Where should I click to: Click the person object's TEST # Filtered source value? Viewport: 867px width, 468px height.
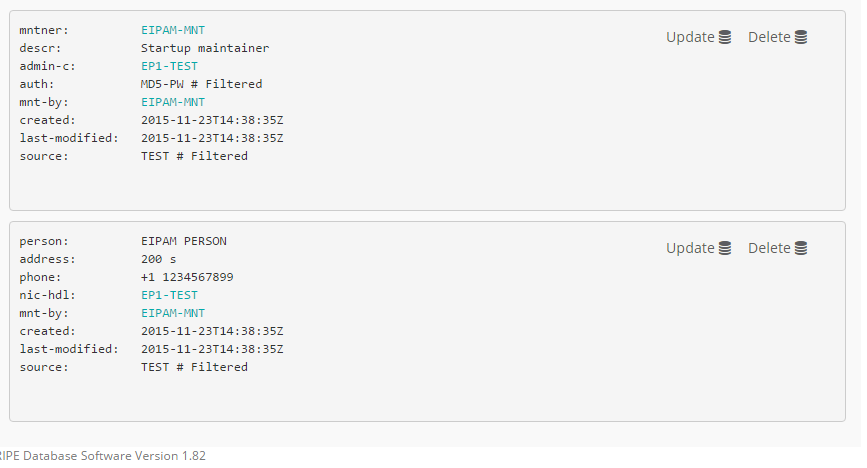[x=194, y=367]
